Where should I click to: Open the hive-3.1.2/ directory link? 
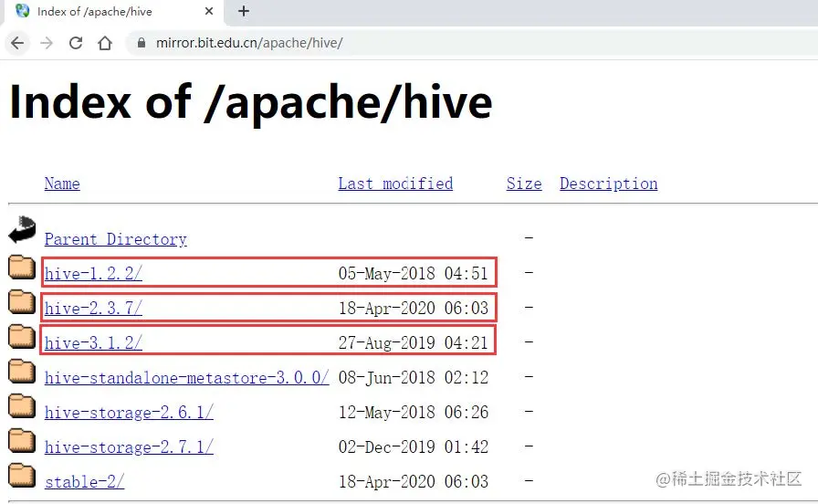[x=93, y=342]
